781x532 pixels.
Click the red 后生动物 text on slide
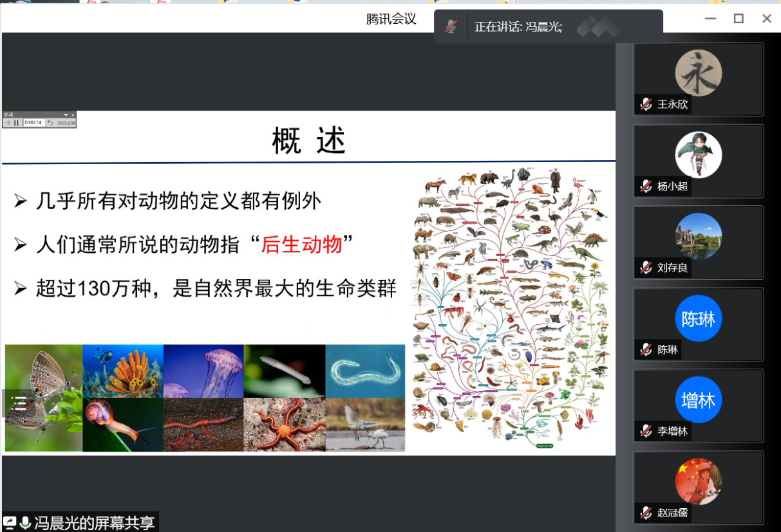coord(301,244)
